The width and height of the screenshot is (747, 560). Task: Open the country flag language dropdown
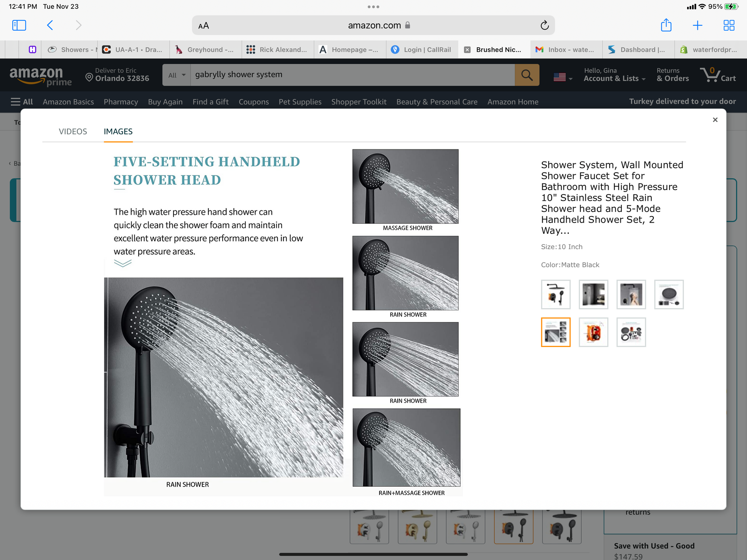point(562,77)
